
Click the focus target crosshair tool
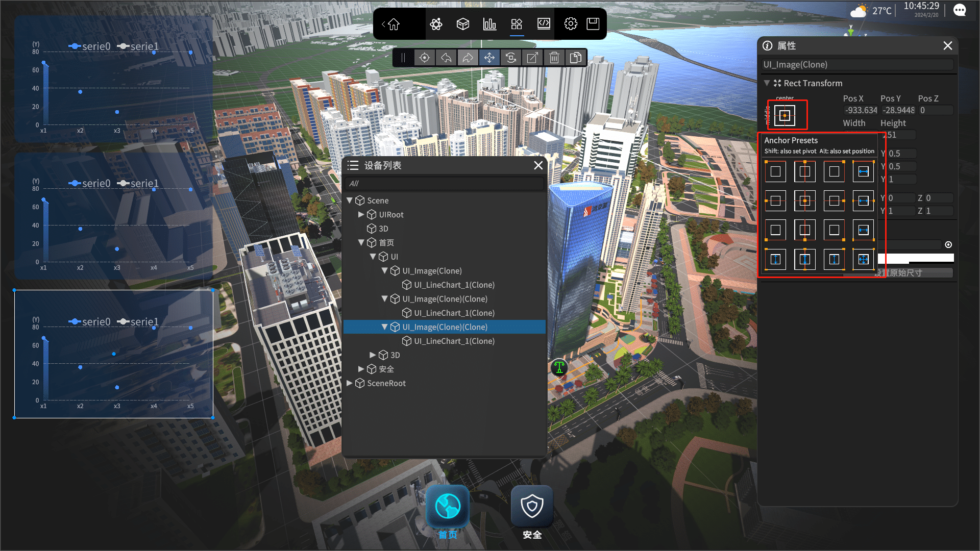click(424, 58)
